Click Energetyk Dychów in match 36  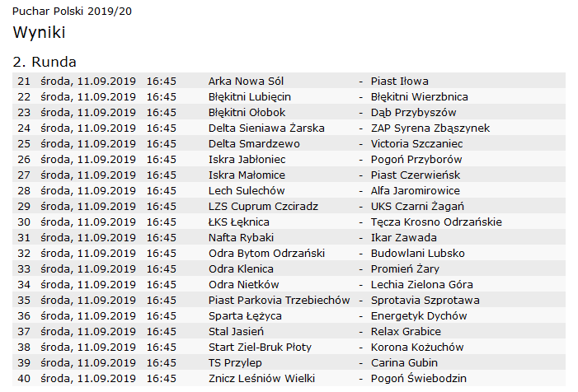419,315
